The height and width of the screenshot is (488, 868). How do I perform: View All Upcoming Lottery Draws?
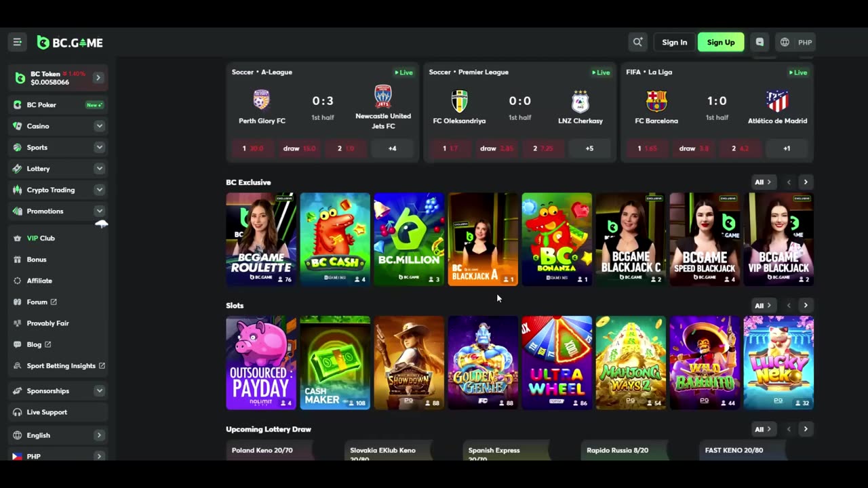click(x=763, y=429)
